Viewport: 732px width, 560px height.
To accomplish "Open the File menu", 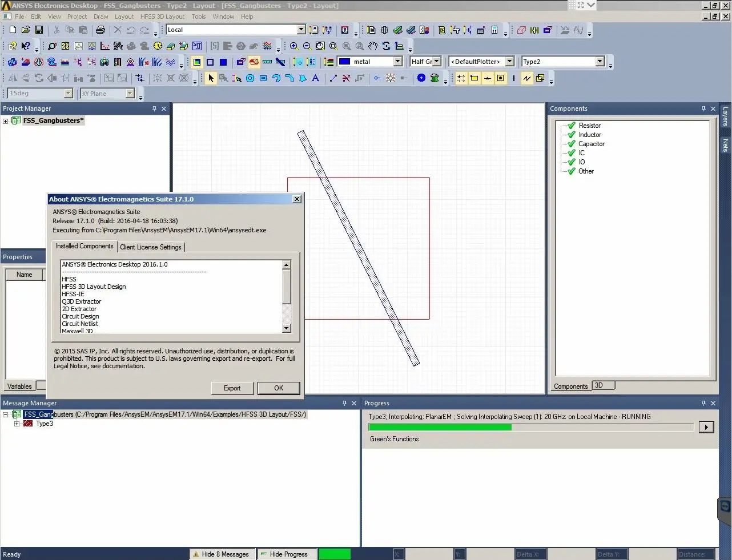I will pyautogui.click(x=19, y=17).
